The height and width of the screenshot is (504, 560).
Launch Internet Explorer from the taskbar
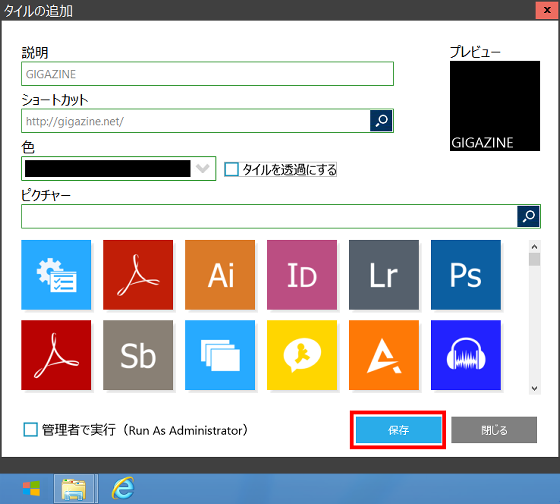(x=123, y=488)
